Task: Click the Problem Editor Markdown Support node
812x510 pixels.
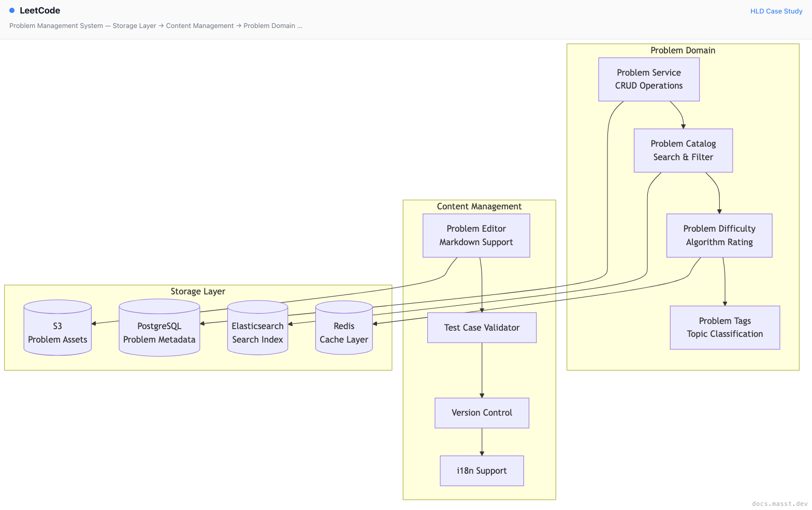Action: 476,235
